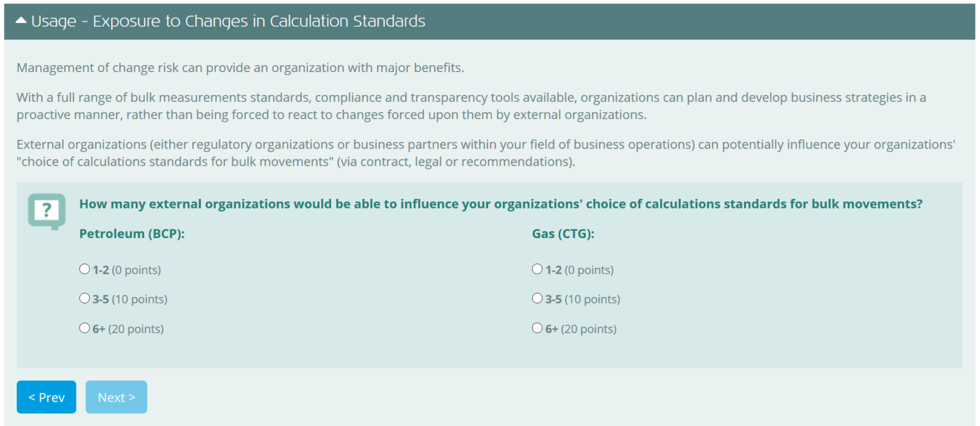Choose the 20 points Gas option
Screen dimensions: 980x426
(537, 327)
